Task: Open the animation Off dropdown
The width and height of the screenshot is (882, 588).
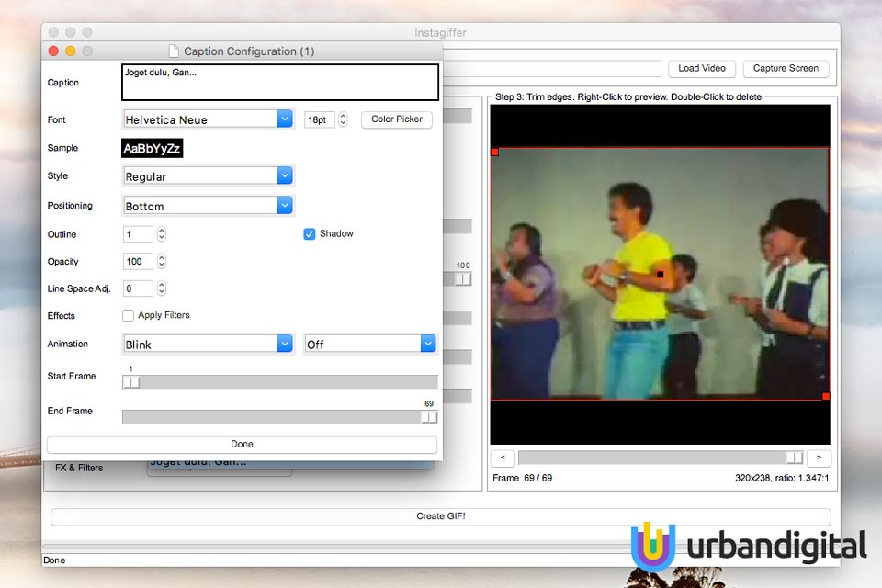Action: [370, 344]
